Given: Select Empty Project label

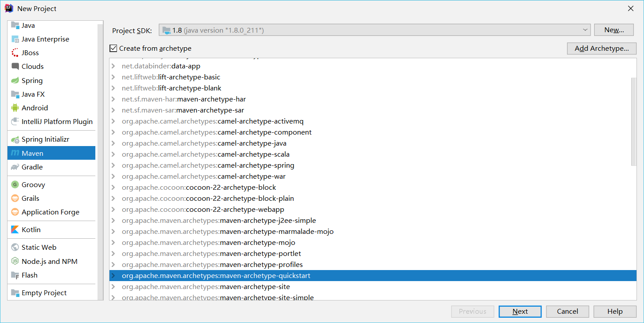Looking at the screenshot, I should pyautogui.click(x=44, y=293).
